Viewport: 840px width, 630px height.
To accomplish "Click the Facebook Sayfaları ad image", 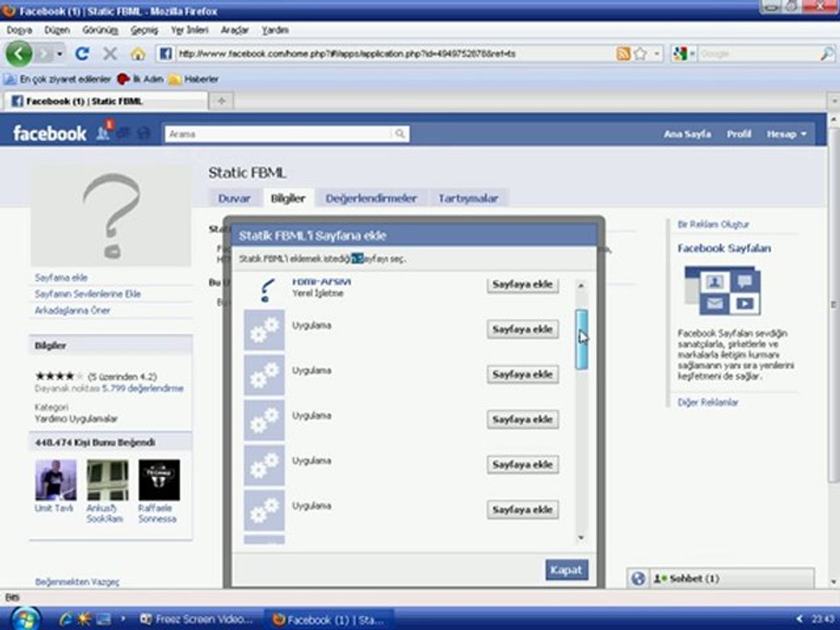I will (x=723, y=290).
